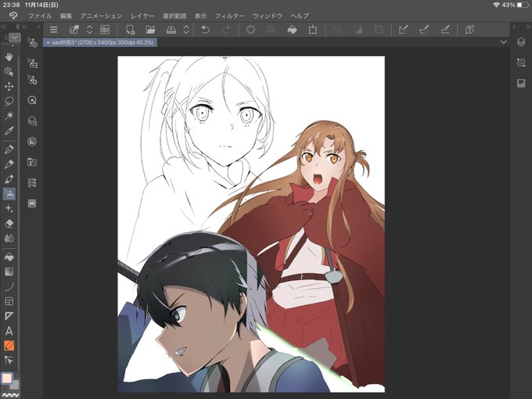Click the Scale/Rotate transform icon
Viewport: 532px width, 399px height.
313,30
